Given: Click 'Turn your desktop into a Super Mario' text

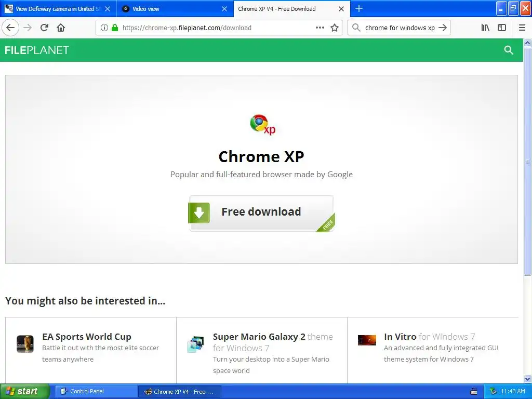Looking at the screenshot, I should [271, 360].
